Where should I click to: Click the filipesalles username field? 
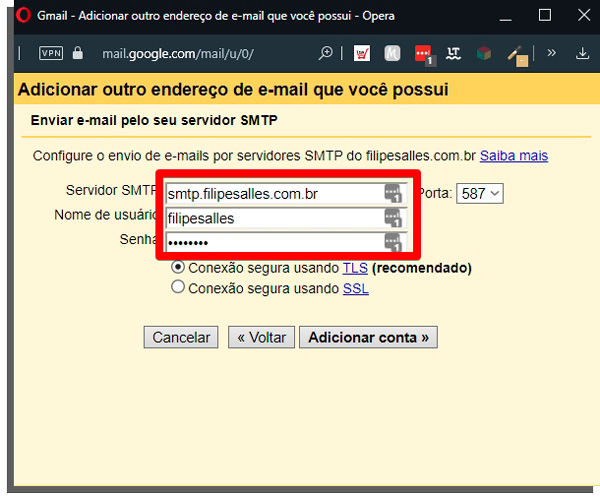point(286,218)
